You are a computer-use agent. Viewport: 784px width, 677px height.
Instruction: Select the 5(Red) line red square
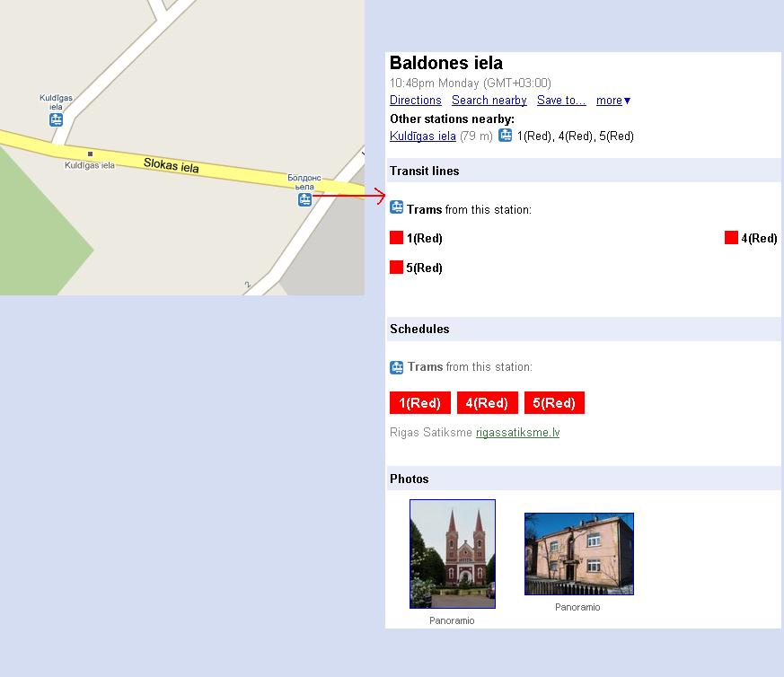(x=397, y=267)
